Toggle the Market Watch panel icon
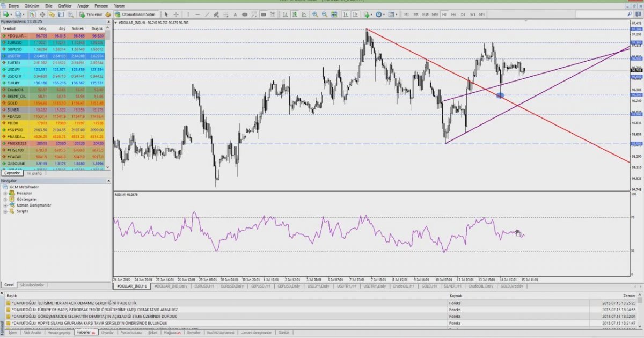 tap(33, 14)
